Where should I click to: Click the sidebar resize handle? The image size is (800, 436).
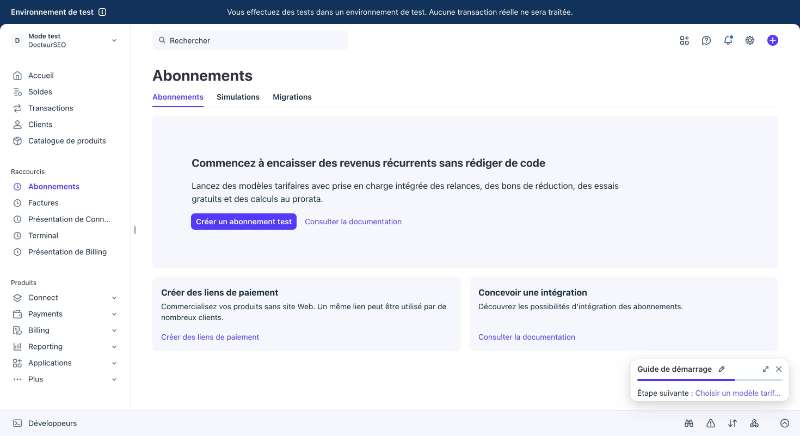(x=135, y=230)
